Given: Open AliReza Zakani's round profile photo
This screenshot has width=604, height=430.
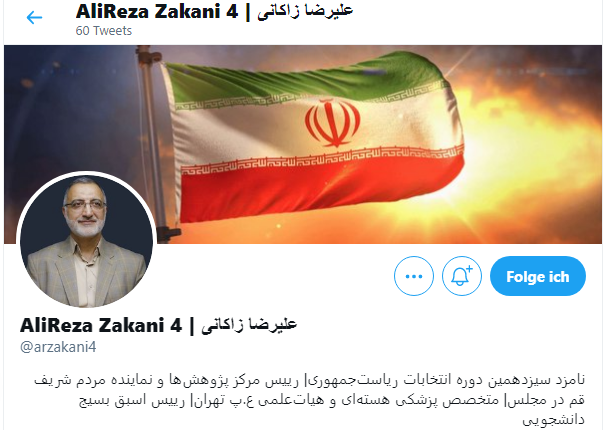Looking at the screenshot, I should point(86,241).
